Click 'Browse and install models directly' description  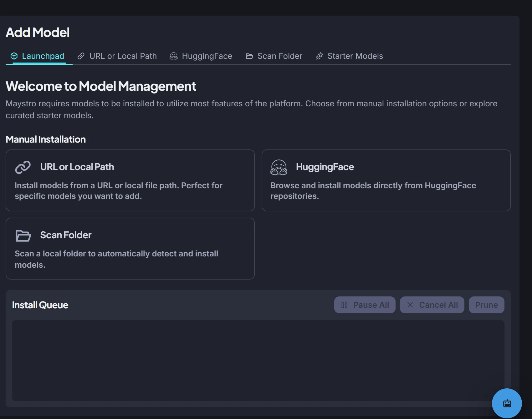tap(373, 191)
